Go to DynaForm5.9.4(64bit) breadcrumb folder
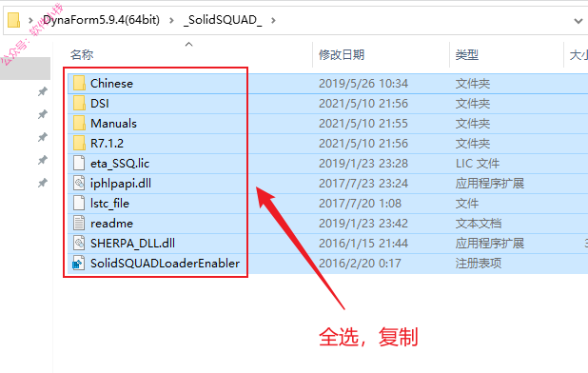Image resolution: width=588 pixels, height=373 pixels. point(101,19)
